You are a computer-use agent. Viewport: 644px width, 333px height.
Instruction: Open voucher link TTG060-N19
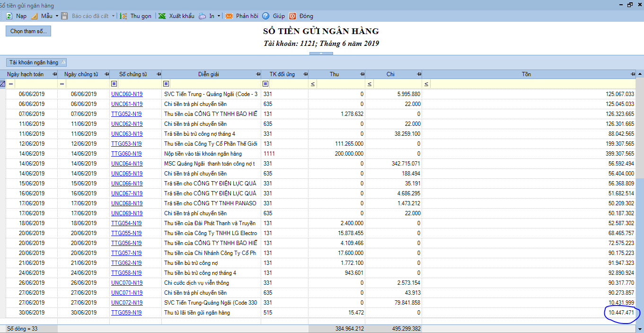(126, 154)
